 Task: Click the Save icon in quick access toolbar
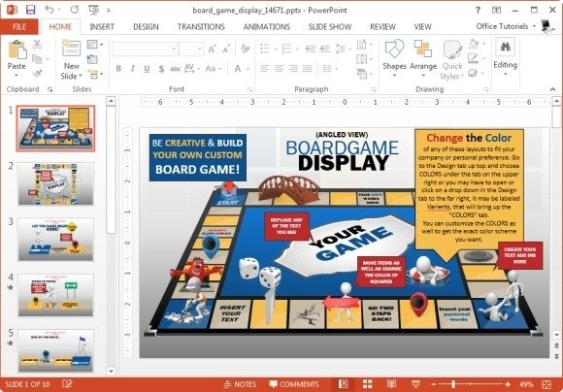(x=31, y=10)
